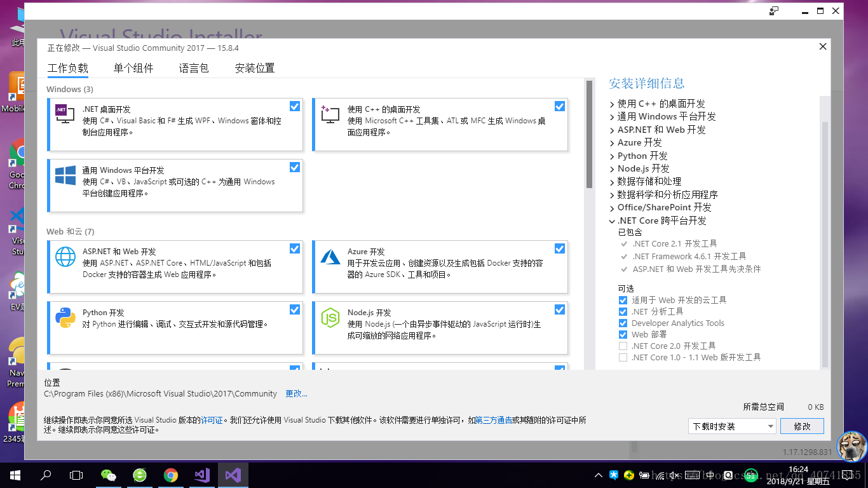Switch to the 语言包 tab
The image size is (868, 488).
194,69
